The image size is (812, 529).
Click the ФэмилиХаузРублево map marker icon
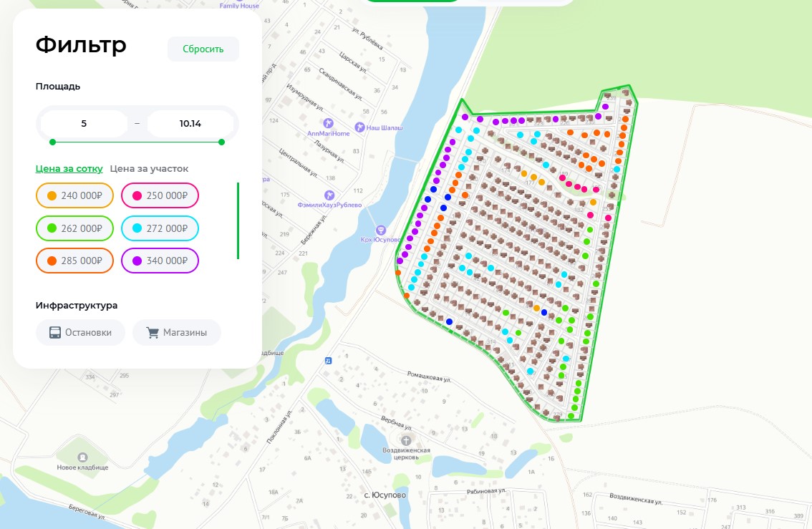(329, 195)
